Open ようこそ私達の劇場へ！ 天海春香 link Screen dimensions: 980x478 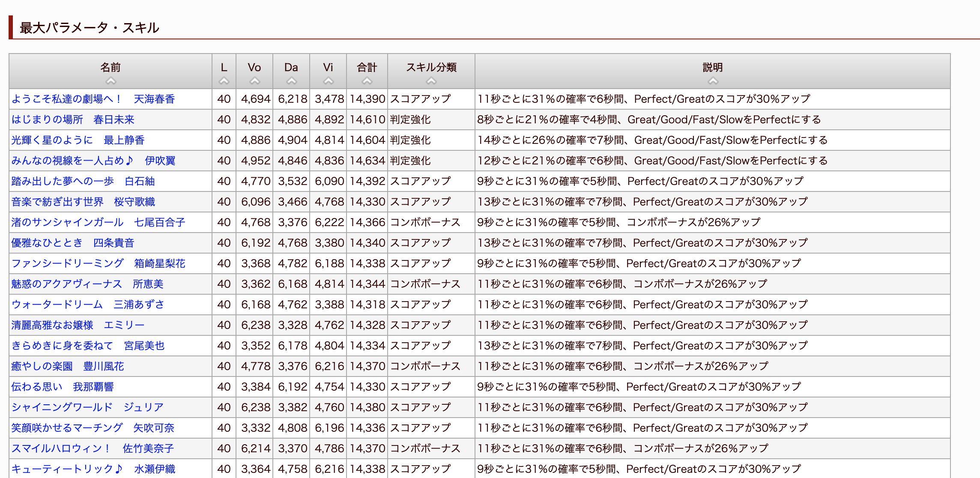(93, 99)
